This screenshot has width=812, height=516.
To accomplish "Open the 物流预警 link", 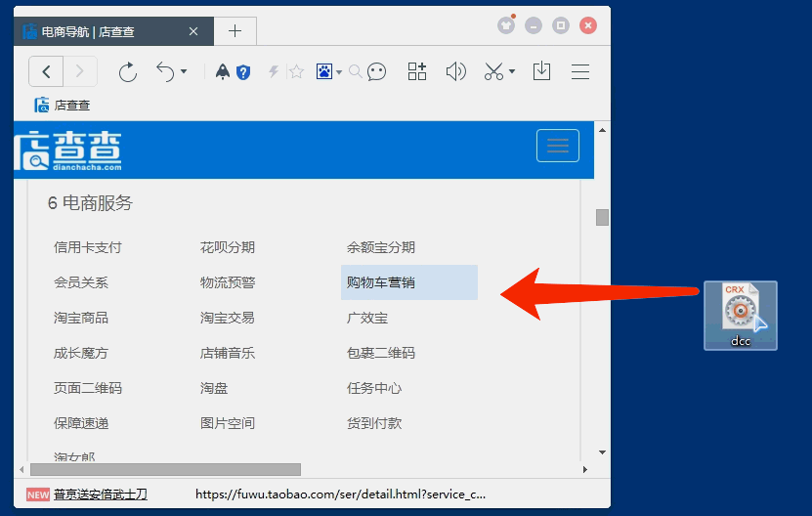I will coord(228,282).
